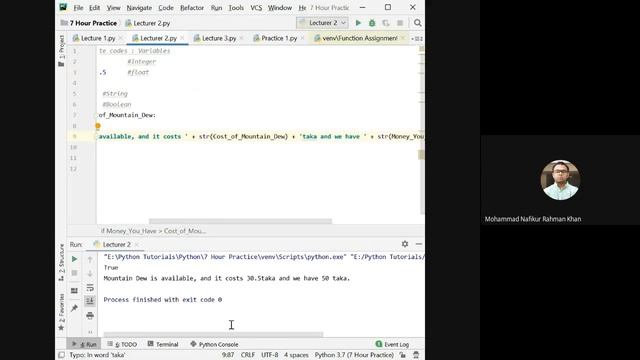Open Python 3.7 interpreter selector
The image size is (640, 360).
[x=354, y=355]
